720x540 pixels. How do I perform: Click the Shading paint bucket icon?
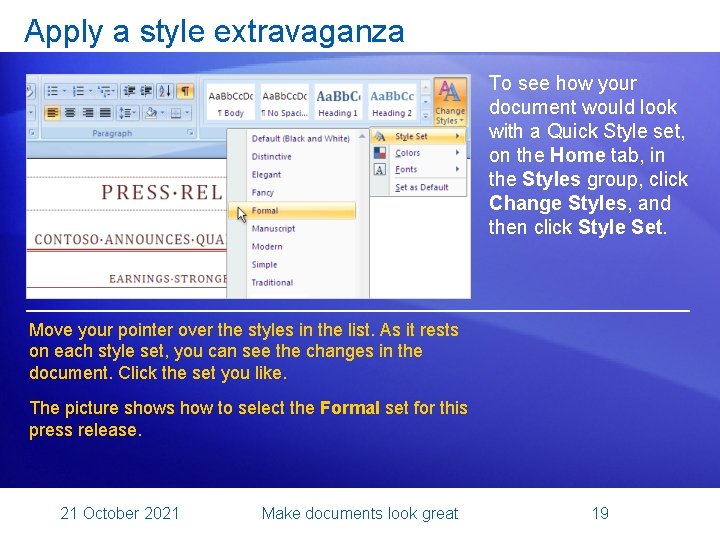tap(151, 112)
